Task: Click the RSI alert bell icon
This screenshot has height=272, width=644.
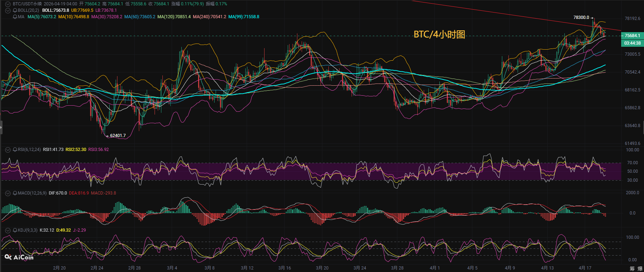Action: 15,150
